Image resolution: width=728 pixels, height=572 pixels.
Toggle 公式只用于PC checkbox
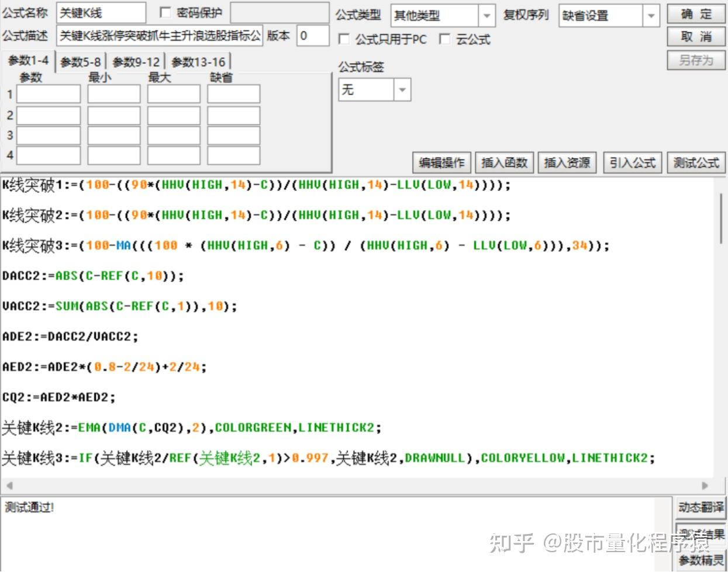point(344,39)
